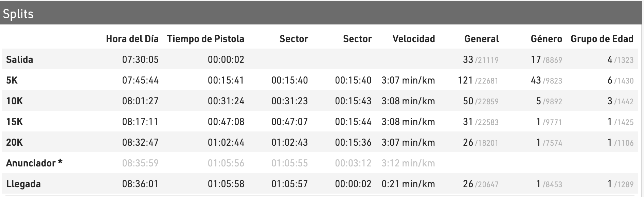Select the 01:05:58 gun time value
Viewport: 644px width, 197px height.
226,184
